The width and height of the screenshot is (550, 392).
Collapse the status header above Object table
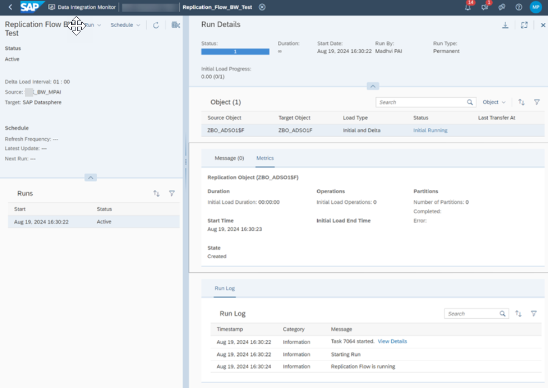coord(372,86)
